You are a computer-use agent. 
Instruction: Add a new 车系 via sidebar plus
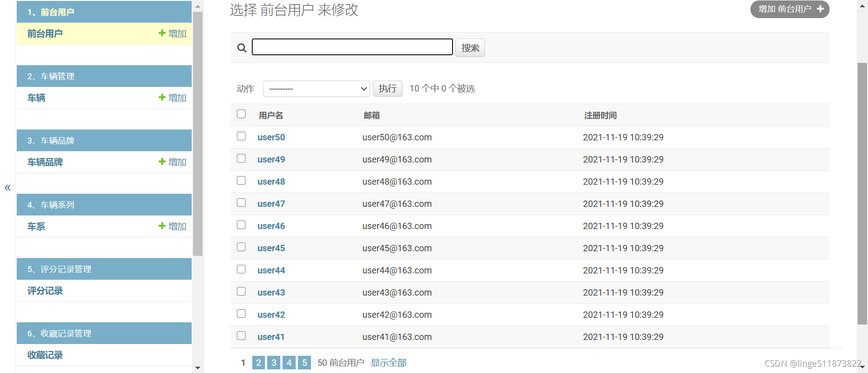[172, 226]
